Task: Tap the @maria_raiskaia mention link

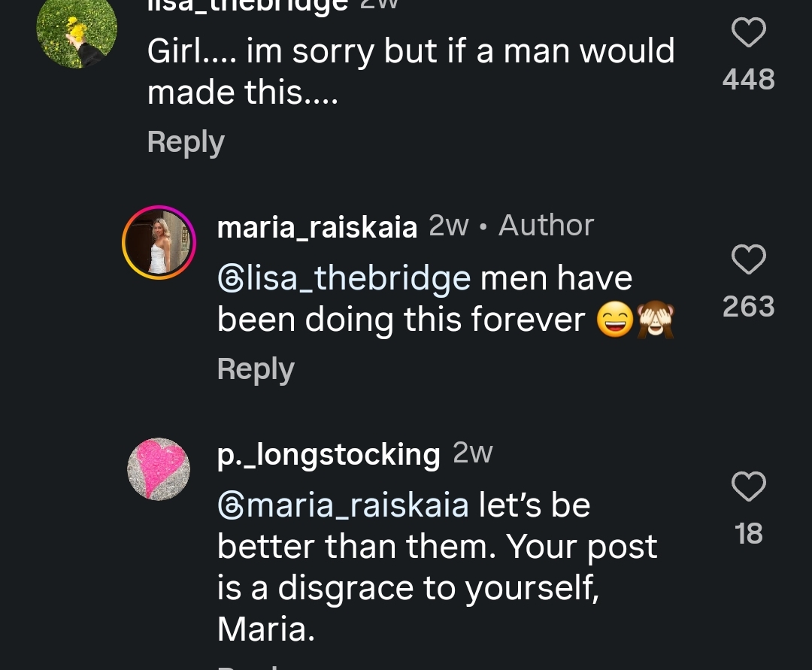Action: 343,505
